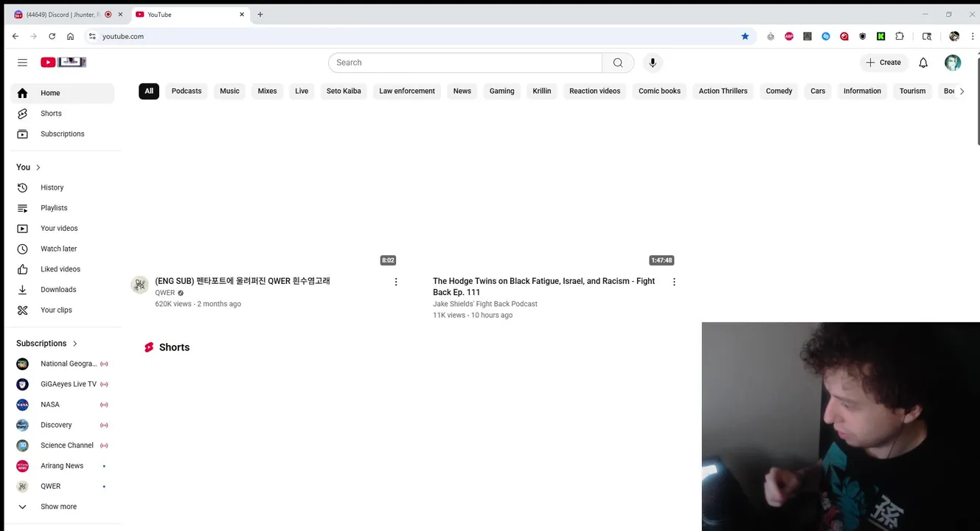
Task: Open Jake Shields' Fight Back Podcast channel
Action: tap(485, 304)
